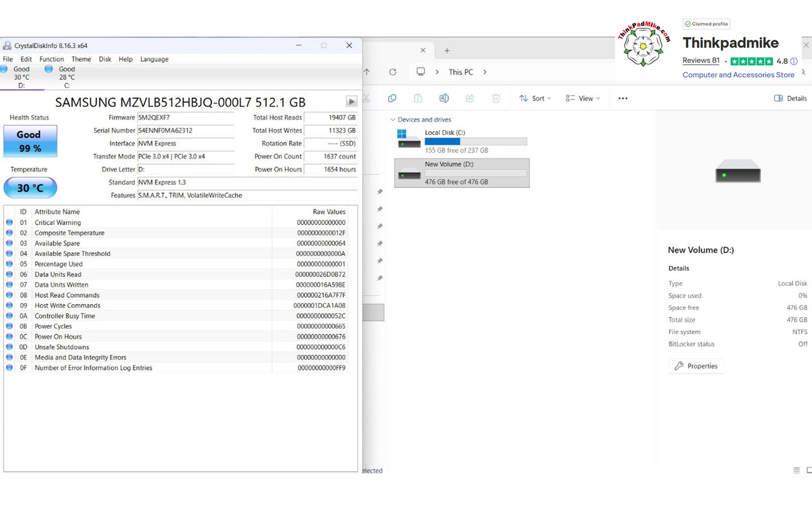Click the Good 99 % health status button
The image size is (812, 510).
pos(30,141)
